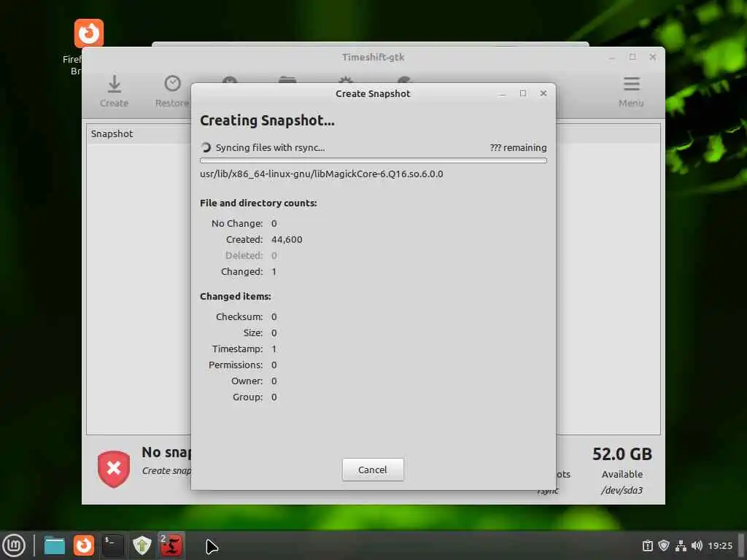Click the Restore clock icon in Timeshift
The image size is (747, 560).
tap(172, 91)
